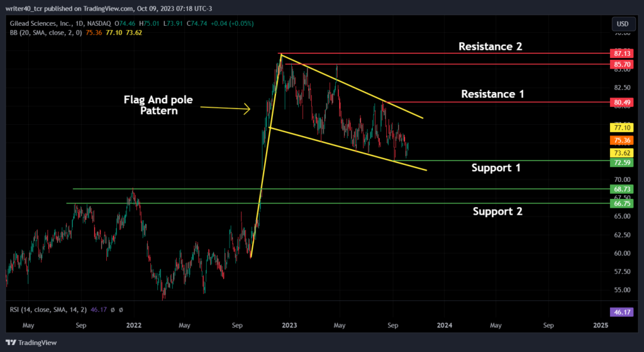Viewport: 644px width, 352px height.
Task: Click the 55.00 price scale value
Action: pyautogui.click(x=622, y=290)
